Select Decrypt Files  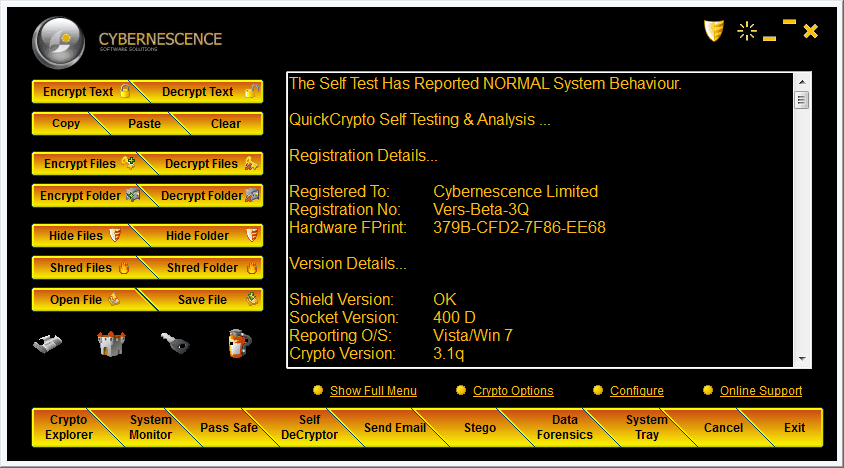tap(207, 164)
